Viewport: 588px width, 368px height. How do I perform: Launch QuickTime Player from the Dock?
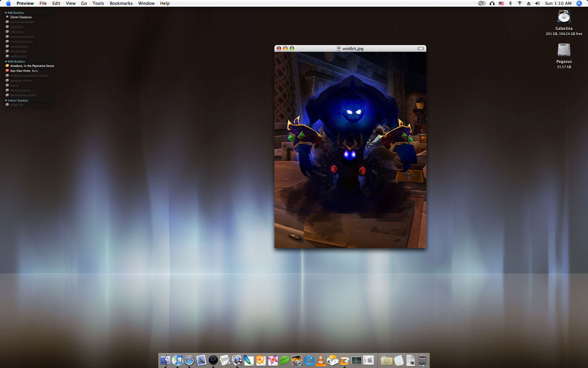pyautogui.click(x=309, y=360)
